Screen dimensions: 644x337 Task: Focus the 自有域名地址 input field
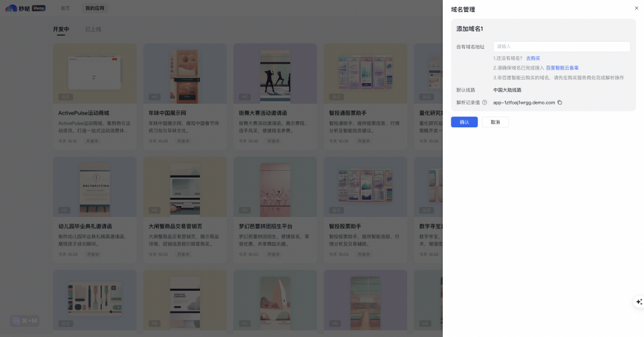click(x=561, y=46)
